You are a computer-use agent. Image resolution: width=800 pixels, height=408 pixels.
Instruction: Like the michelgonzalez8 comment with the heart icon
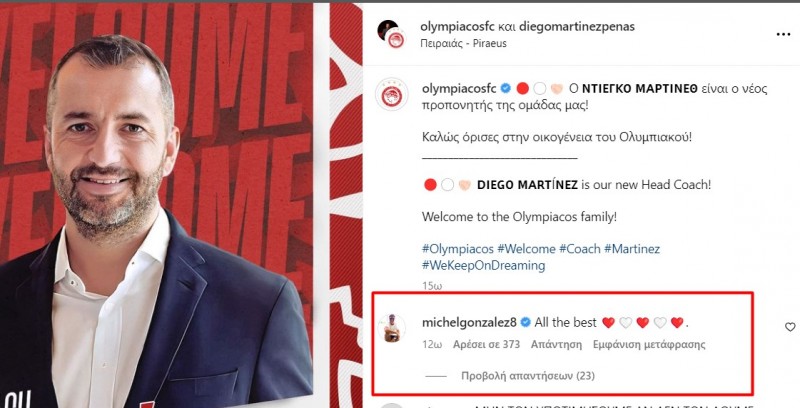pyautogui.click(x=790, y=327)
